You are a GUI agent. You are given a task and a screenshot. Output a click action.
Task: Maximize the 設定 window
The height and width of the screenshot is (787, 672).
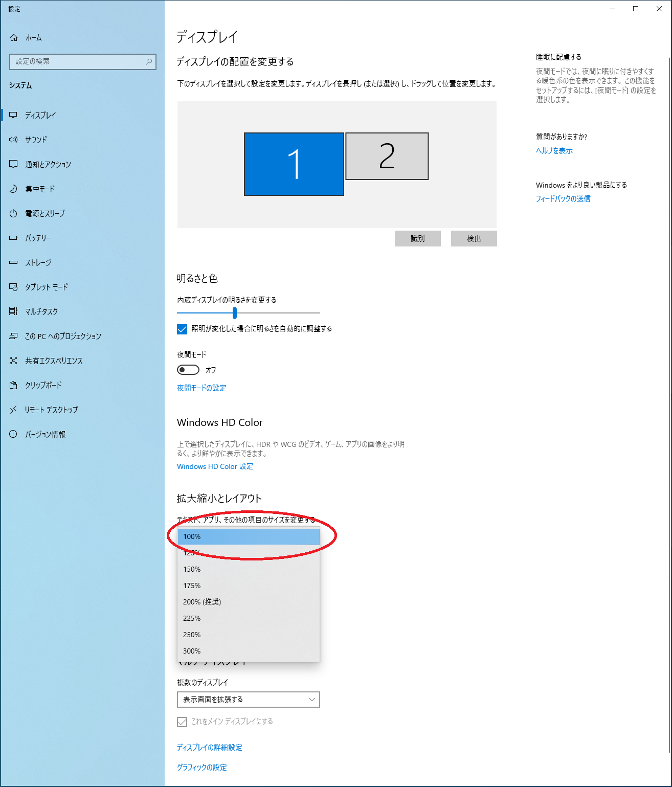tap(636, 9)
